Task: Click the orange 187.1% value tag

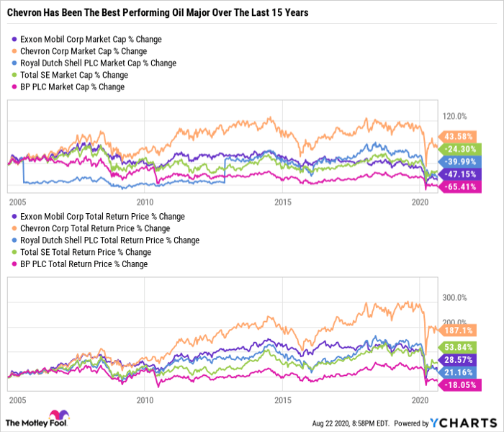Action: pyautogui.click(x=458, y=330)
